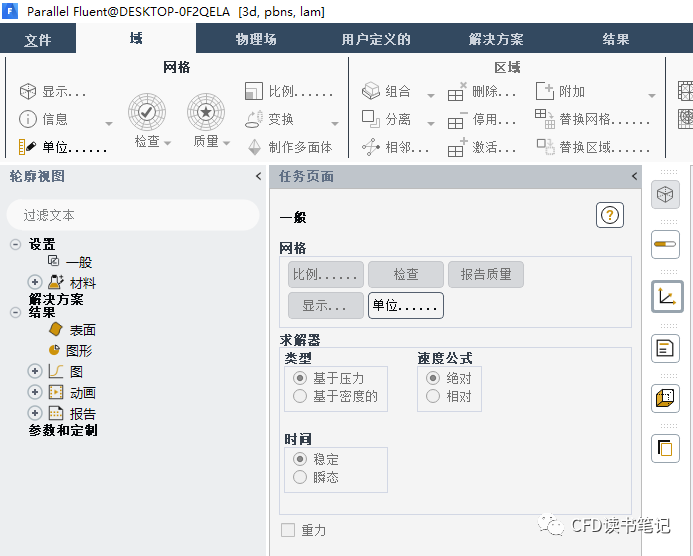This screenshot has width=693, height=556.
Task: Enable the Gravity (重力) checkbox
Action: [x=288, y=530]
